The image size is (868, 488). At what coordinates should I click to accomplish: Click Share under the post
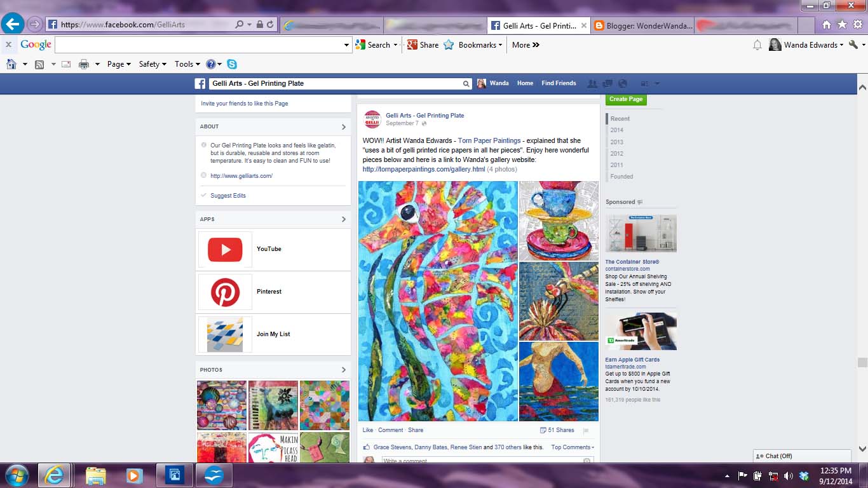tap(416, 430)
